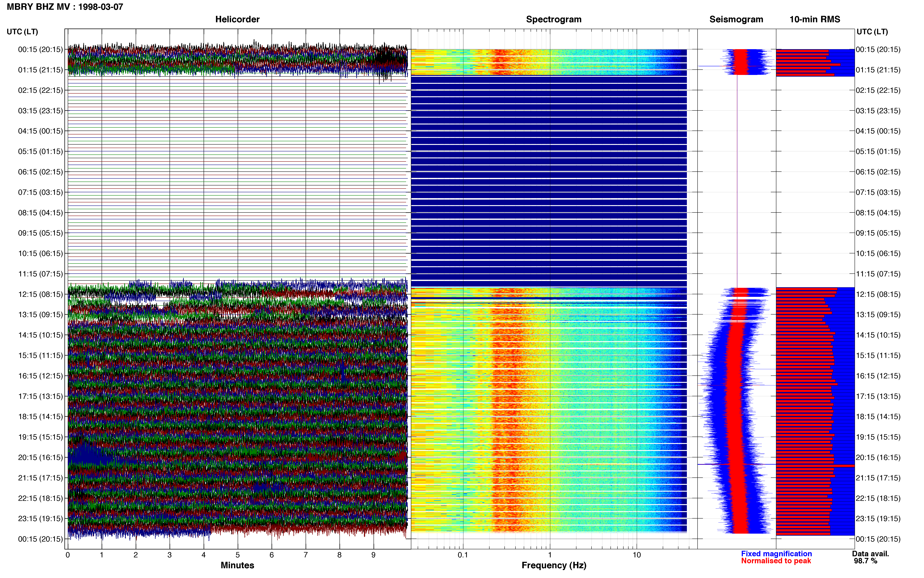Click right time label '23:15 (19:15)'
Screen dimensions: 924x578
point(878,519)
